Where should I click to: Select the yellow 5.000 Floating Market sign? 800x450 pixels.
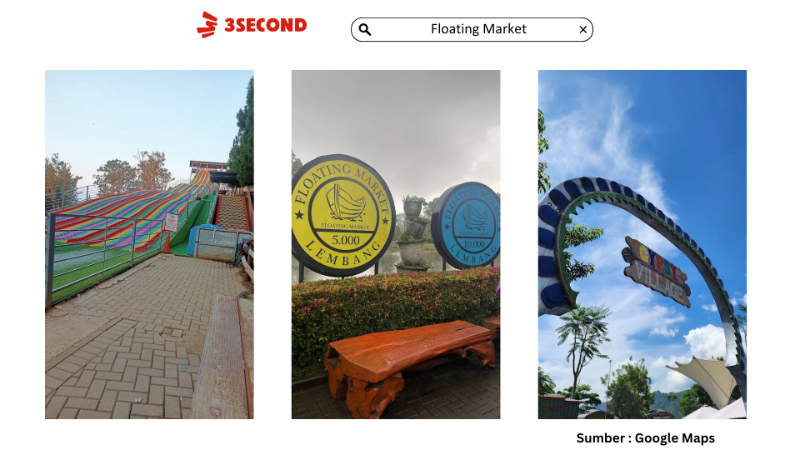[343, 214]
